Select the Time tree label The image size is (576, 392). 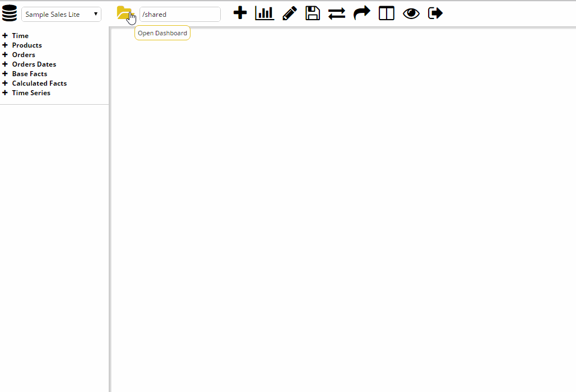click(20, 36)
